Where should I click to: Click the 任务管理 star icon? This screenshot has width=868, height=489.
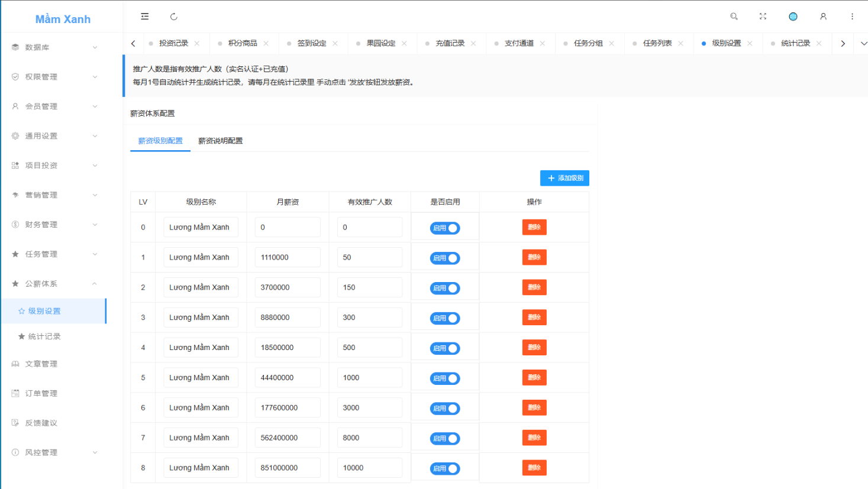15,254
